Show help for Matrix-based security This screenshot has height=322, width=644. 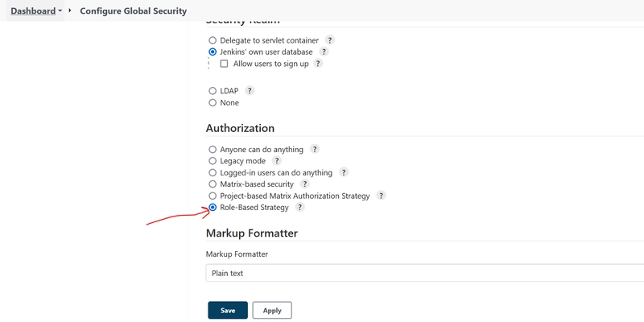(305, 184)
